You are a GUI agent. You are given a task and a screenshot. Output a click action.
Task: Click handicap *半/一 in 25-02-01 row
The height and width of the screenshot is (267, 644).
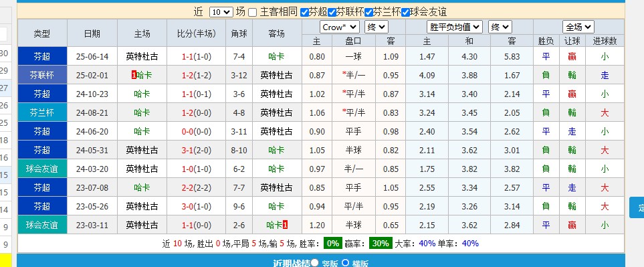(354, 75)
